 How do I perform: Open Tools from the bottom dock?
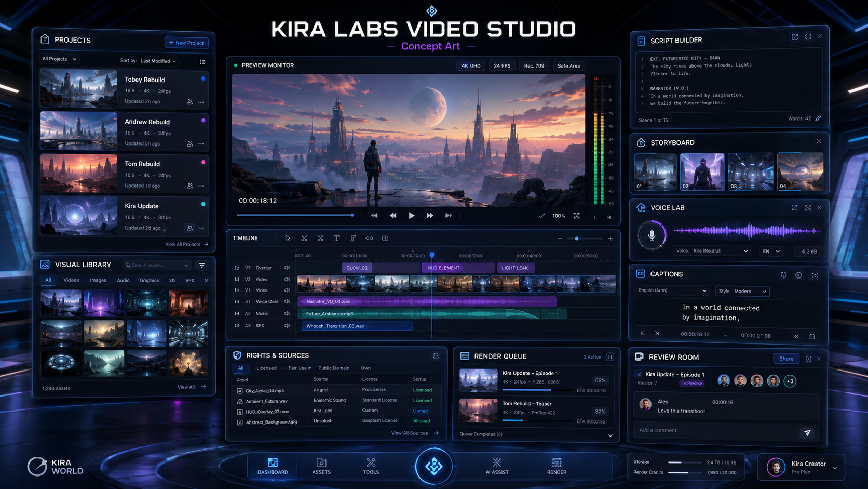click(371, 466)
